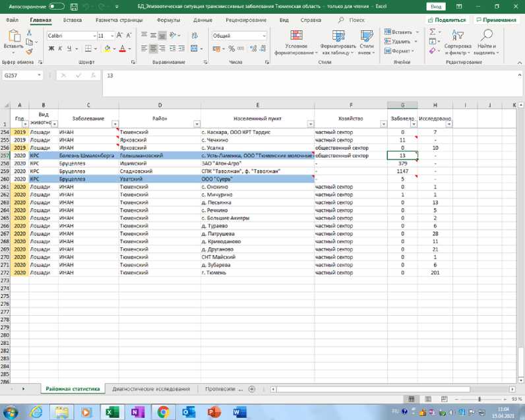This screenshot has height=420, width=525.
Task: Open the Диагностические исследования sheet tab
Action: point(151,389)
